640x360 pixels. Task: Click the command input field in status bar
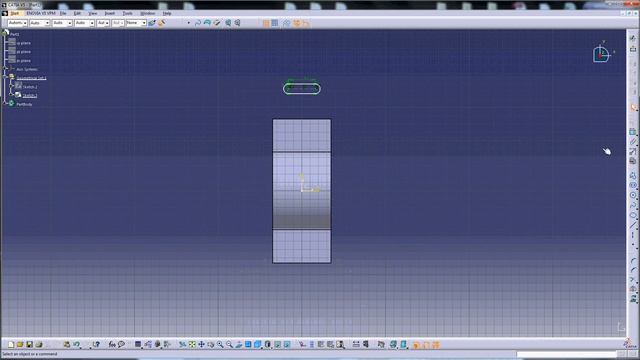(x=567, y=354)
